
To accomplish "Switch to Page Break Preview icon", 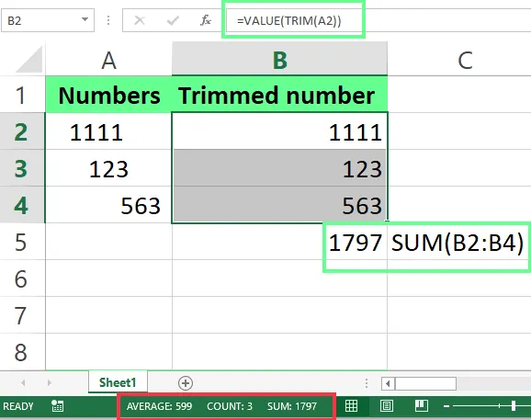I will click(x=422, y=405).
